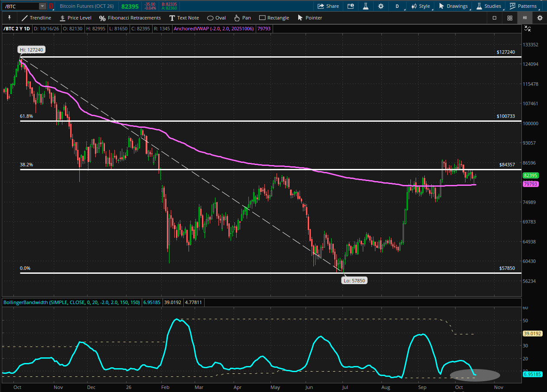
Task: Pin the drawing toolbar with the pushpin icon
Action: pos(9,18)
